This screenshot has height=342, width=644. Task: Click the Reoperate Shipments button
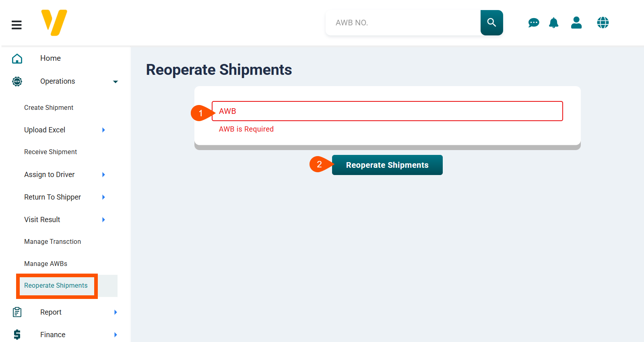pos(387,165)
